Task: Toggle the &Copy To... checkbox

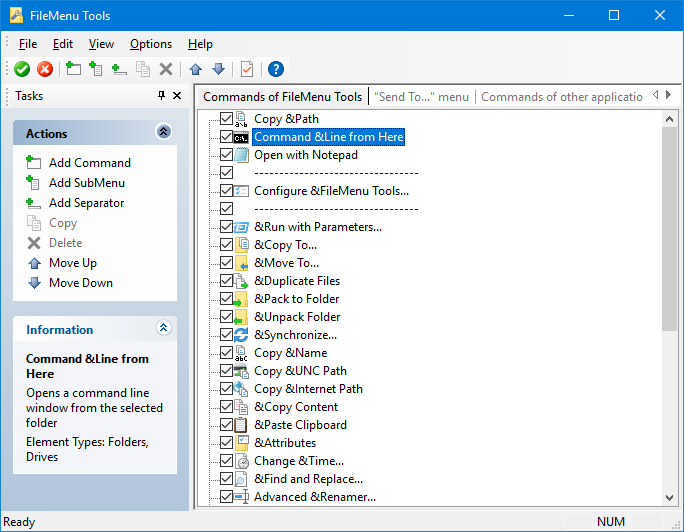Action: pyautogui.click(x=226, y=245)
